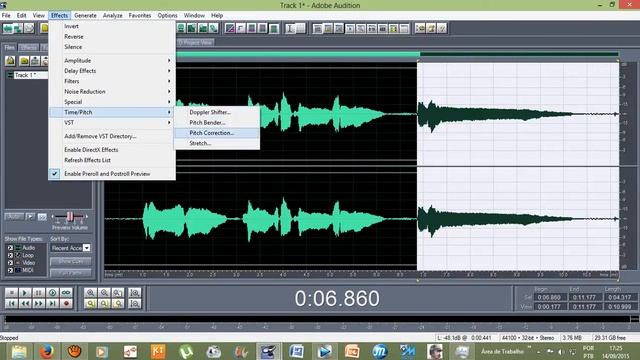Toggle the Audio file type checkbox
The width and height of the screenshot is (640, 360).
[10, 248]
